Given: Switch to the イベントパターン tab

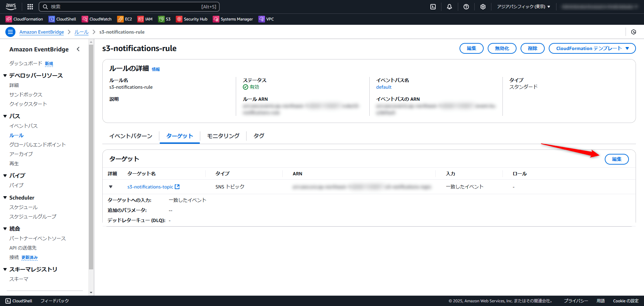Looking at the screenshot, I should pyautogui.click(x=131, y=136).
